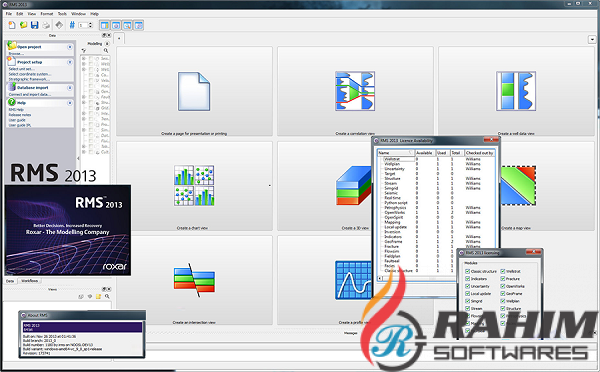This screenshot has width=600, height=372.
Task: Collapse the Help section in the Data panel
Action: click(70, 103)
